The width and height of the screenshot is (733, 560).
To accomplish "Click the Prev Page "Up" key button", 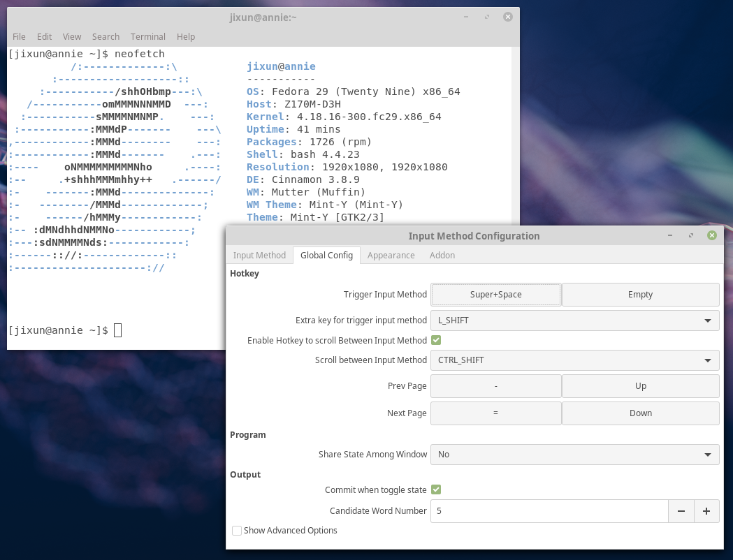I will click(x=640, y=385).
